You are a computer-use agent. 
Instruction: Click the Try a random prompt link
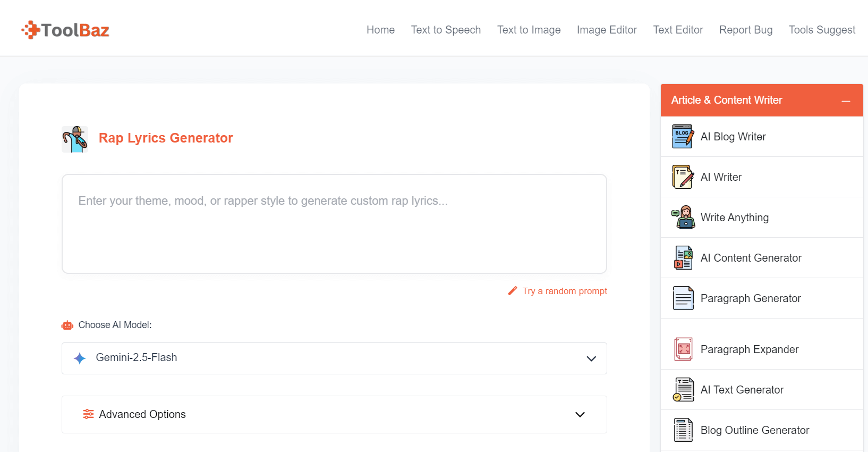564,291
